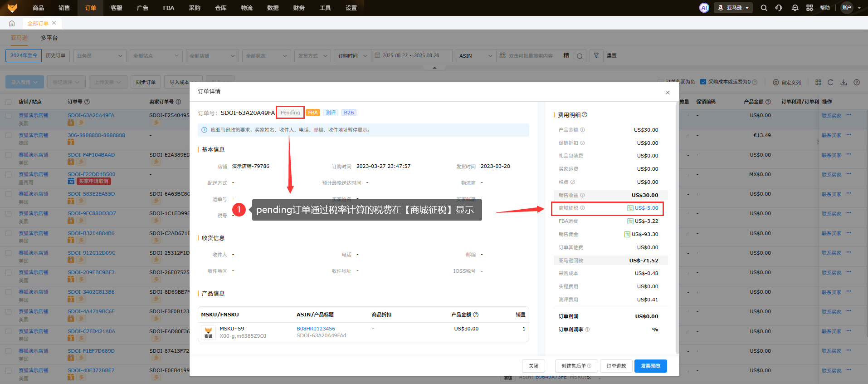Click the help icon beside 销售收益
Image resolution: width=868 pixels, height=384 pixels.
pos(582,195)
